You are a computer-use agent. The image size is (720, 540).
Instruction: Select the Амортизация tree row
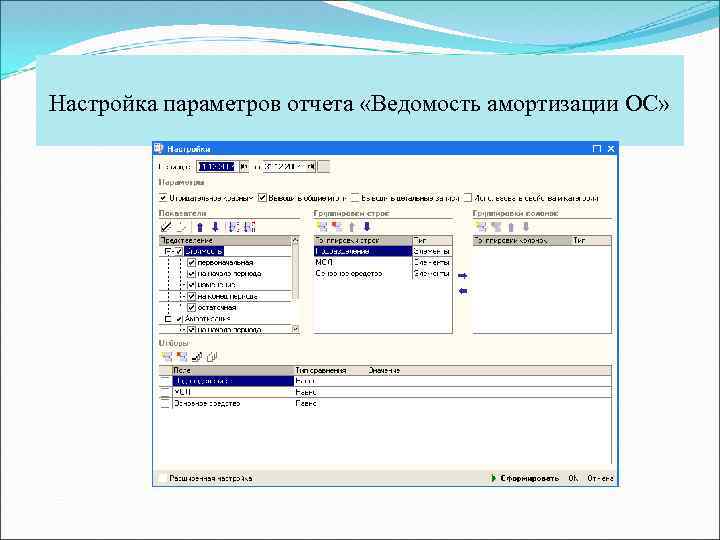point(225,319)
